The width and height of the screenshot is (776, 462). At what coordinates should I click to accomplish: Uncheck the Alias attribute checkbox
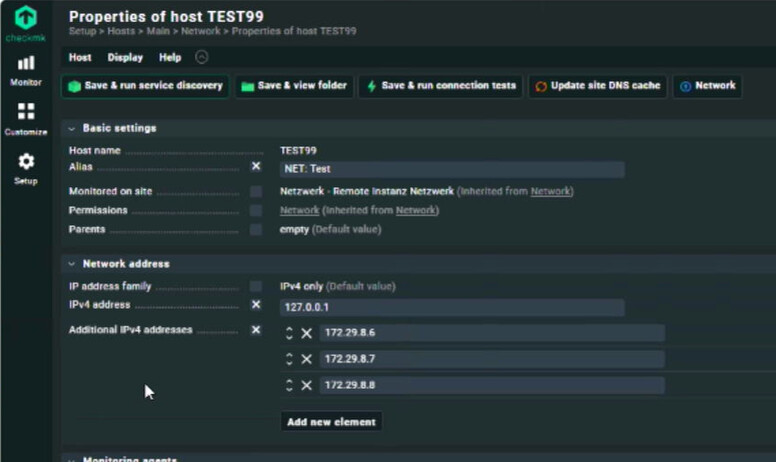point(256,166)
